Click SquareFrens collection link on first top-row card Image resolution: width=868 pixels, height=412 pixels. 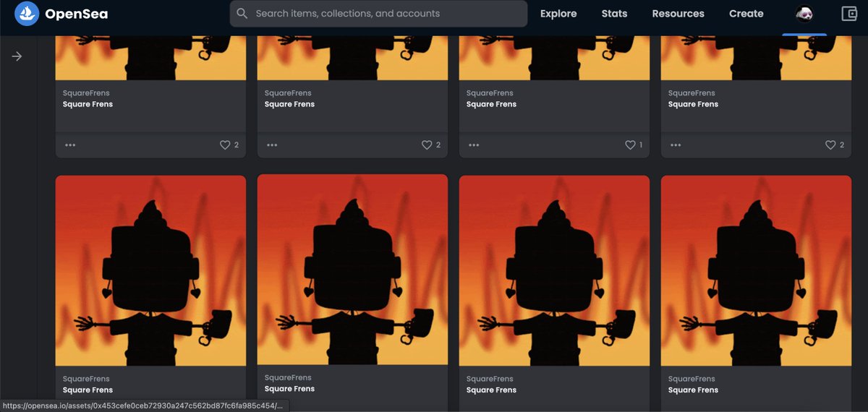[x=86, y=93]
